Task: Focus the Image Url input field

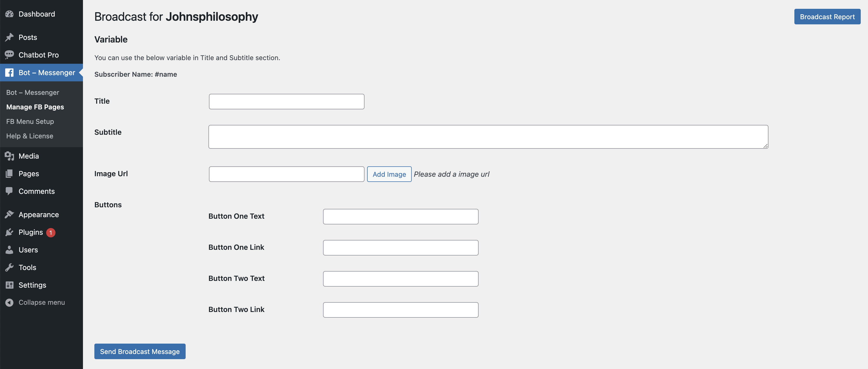Action: pos(286,174)
